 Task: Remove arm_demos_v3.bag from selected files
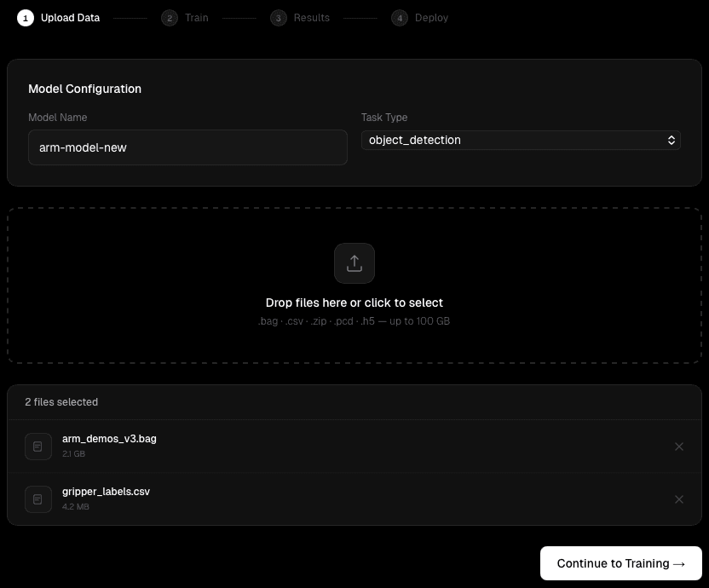679,446
